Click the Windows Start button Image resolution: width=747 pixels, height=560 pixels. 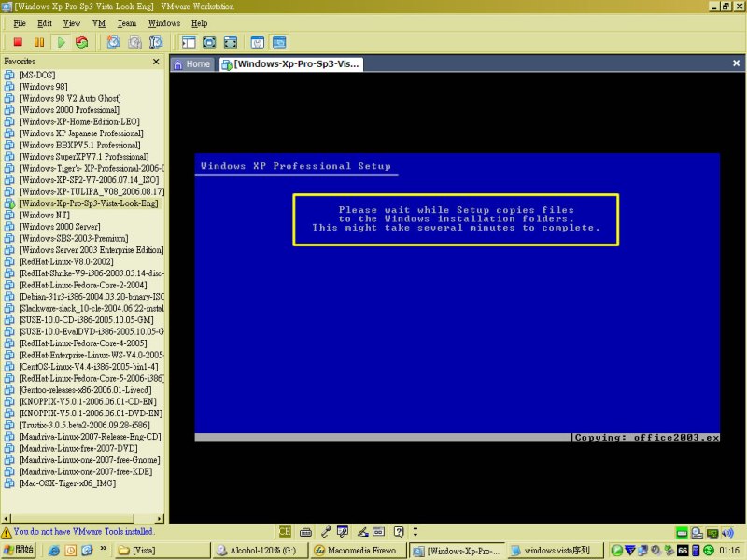pyautogui.click(x=18, y=550)
